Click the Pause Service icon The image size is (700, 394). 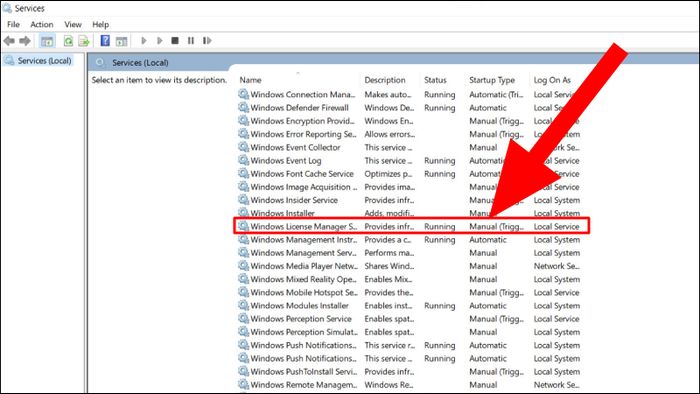click(191, 41)
